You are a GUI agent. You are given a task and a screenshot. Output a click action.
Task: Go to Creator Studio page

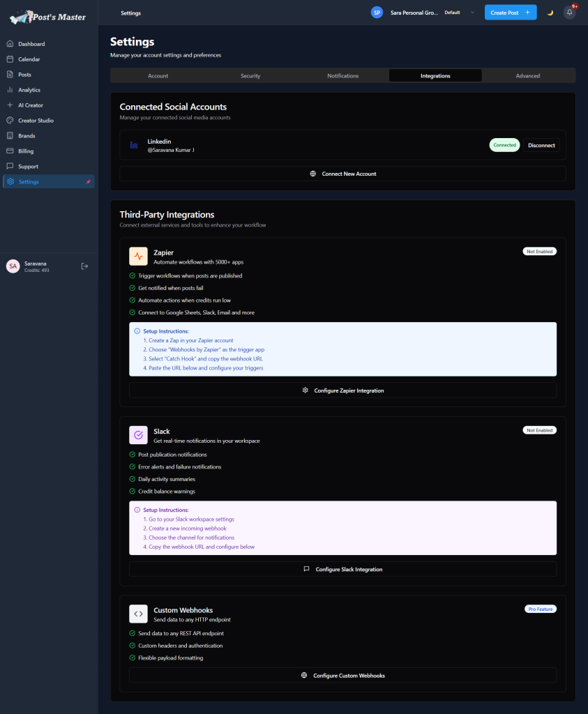tap(36, 121)
